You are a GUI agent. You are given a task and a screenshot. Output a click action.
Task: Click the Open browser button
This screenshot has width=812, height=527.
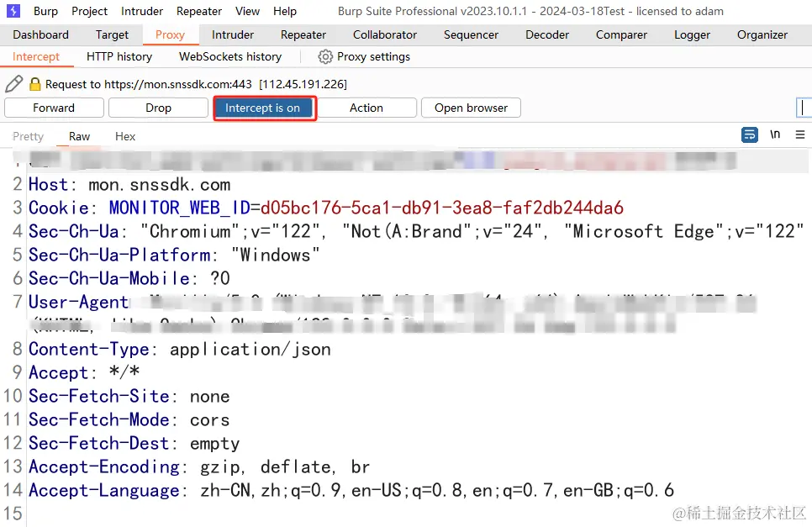471,108
